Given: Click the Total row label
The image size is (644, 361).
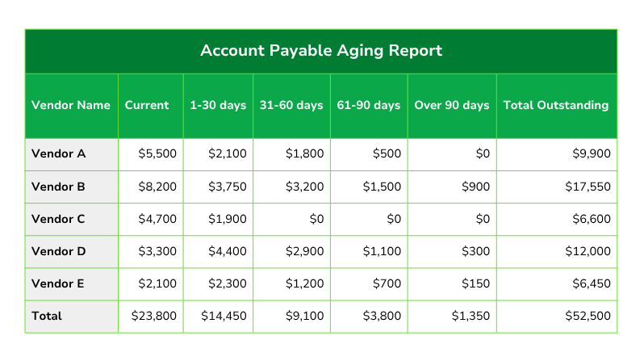Looking at the screenshot, I should point(72,317).
